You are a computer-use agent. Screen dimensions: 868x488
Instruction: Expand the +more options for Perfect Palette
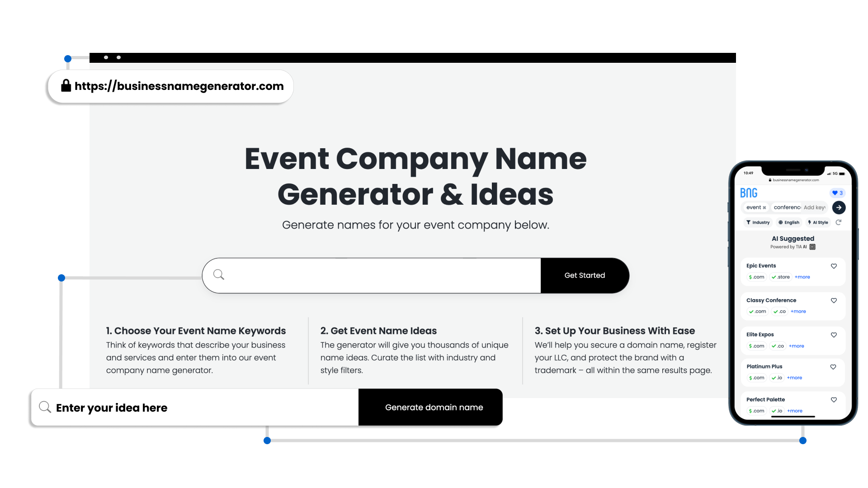[794, 411]
